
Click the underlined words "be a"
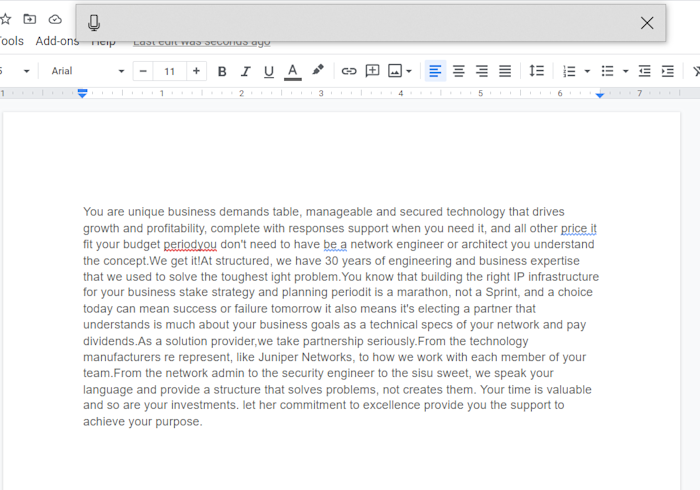point(335,245)
